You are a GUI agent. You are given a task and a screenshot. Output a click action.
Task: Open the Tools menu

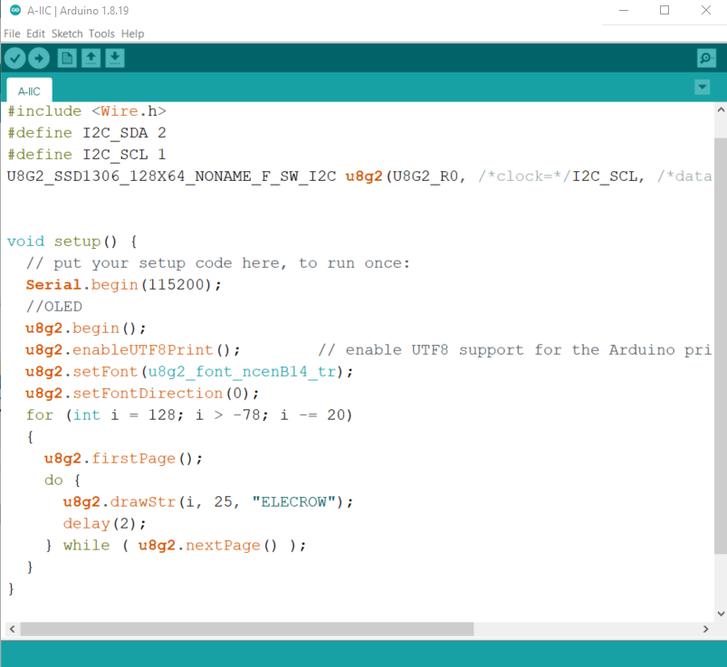click(x=102, y=34)
